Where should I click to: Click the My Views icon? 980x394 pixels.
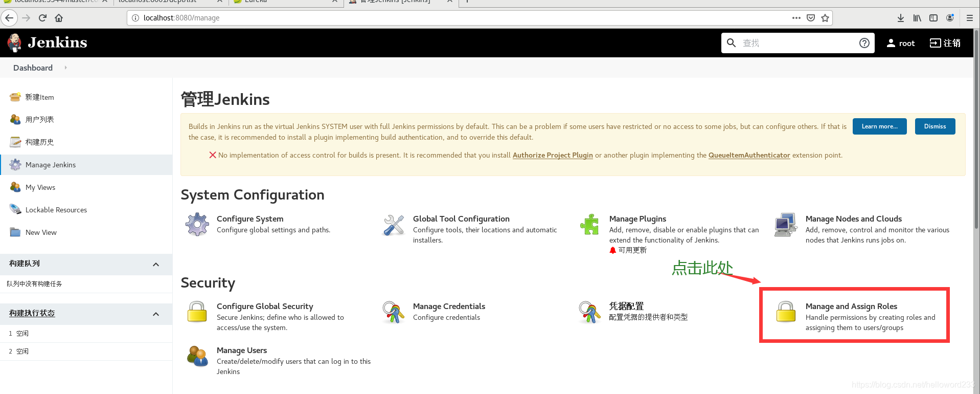pos(15,187)
